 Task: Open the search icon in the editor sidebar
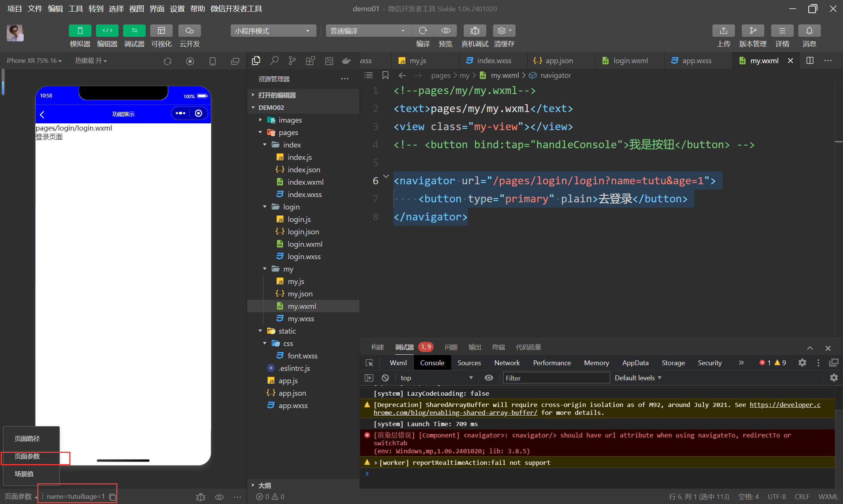click(x=274, y=61)
